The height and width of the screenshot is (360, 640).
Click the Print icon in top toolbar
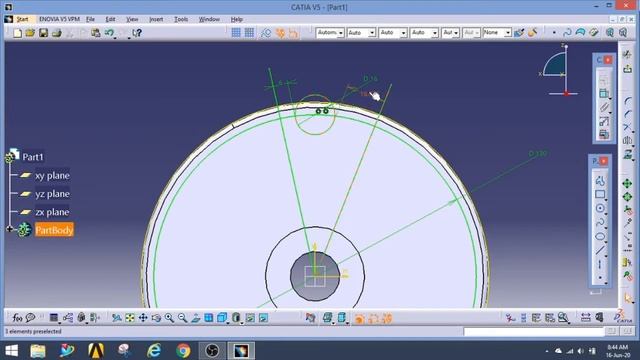[56, 33]
